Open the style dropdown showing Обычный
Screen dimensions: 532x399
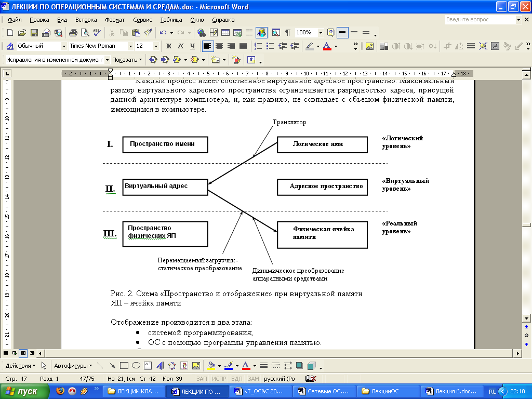click(x=64, y=46)
